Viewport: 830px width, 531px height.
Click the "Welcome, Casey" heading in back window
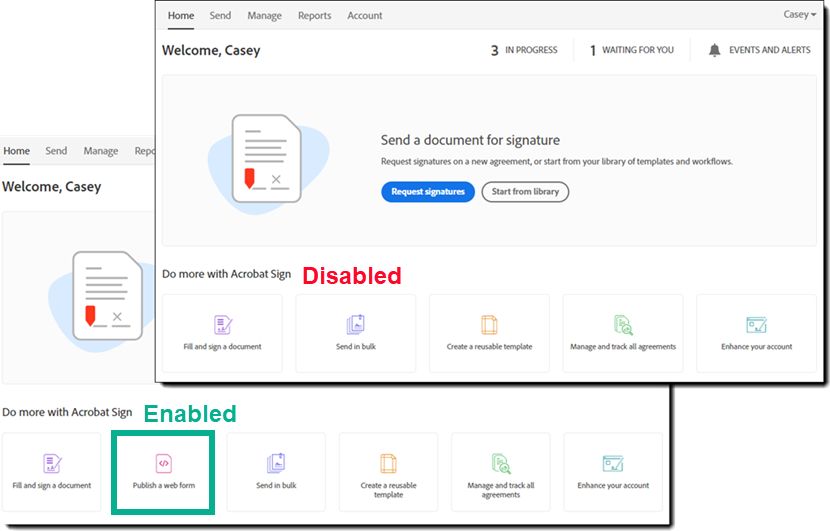[x=51, y=187]
